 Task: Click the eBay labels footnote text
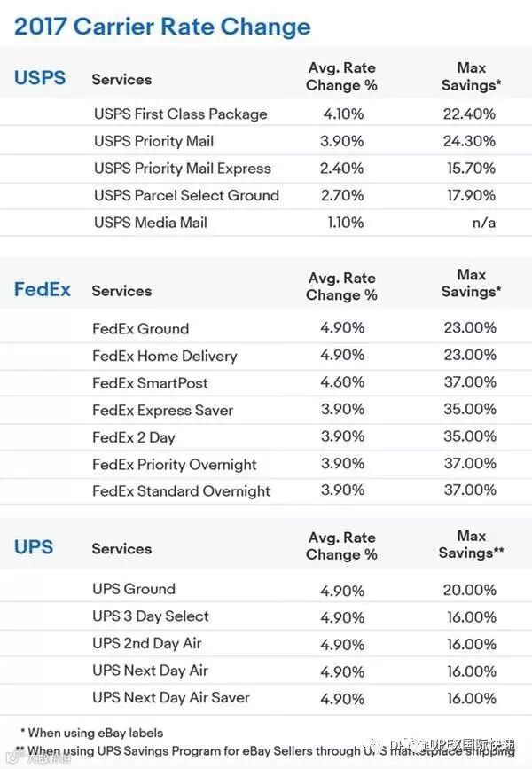[x=91, y=733]
